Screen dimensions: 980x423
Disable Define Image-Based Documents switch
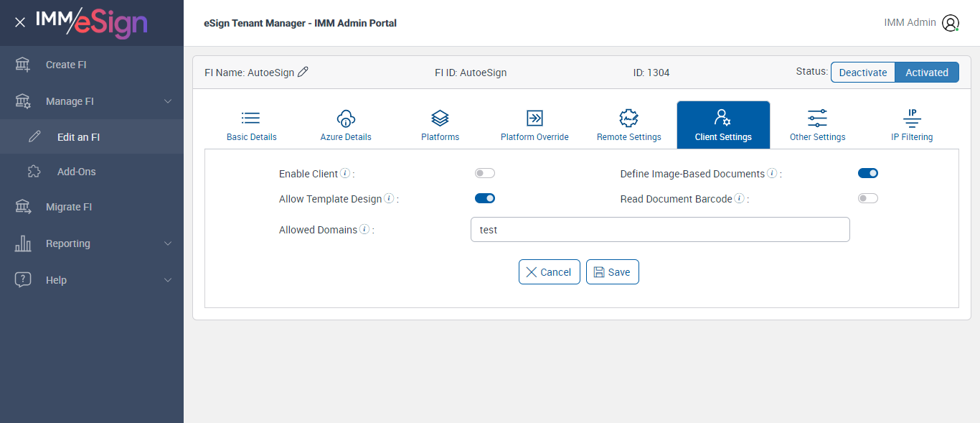pos(868,173)
